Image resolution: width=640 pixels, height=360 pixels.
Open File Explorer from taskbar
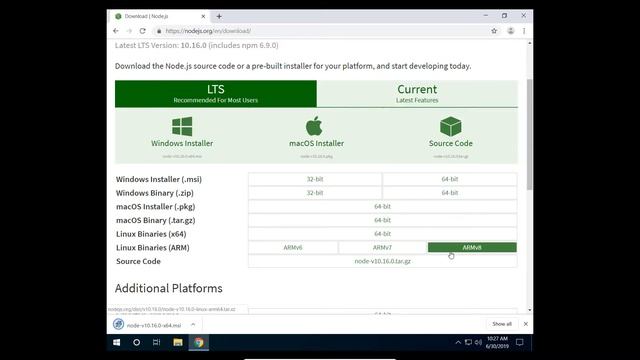tap(178, 342)
